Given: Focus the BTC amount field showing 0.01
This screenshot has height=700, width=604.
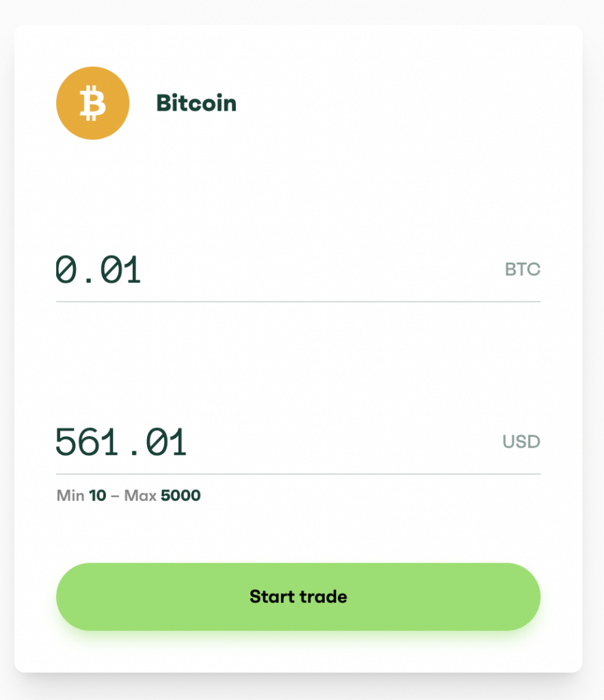Looking at the screenshot, I should tap(298, 269).
